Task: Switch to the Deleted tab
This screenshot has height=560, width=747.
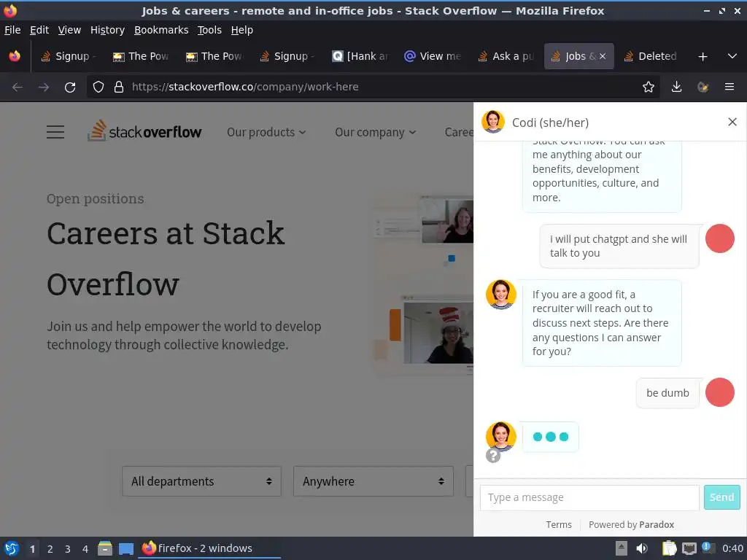Action: tap(651, 56)
